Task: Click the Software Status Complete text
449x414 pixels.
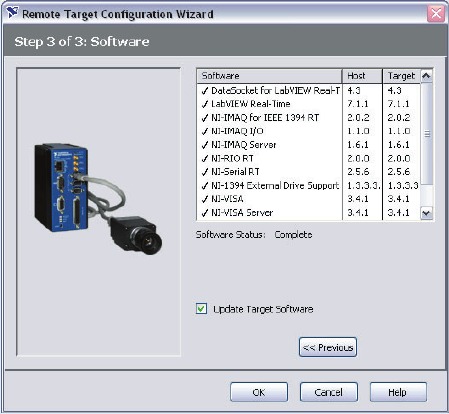Action: [293, 235]
